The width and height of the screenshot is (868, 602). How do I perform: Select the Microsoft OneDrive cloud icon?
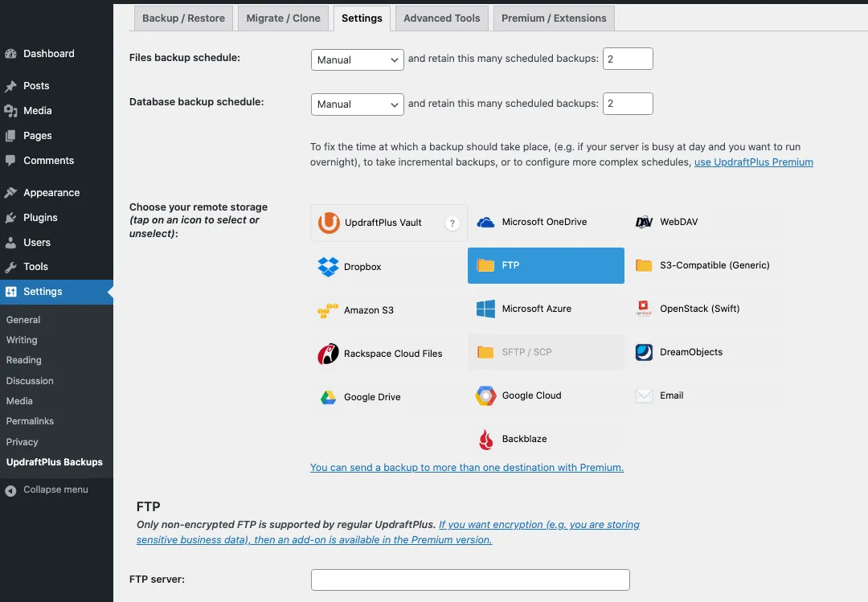pyautogui.click(x=485, y=222)
